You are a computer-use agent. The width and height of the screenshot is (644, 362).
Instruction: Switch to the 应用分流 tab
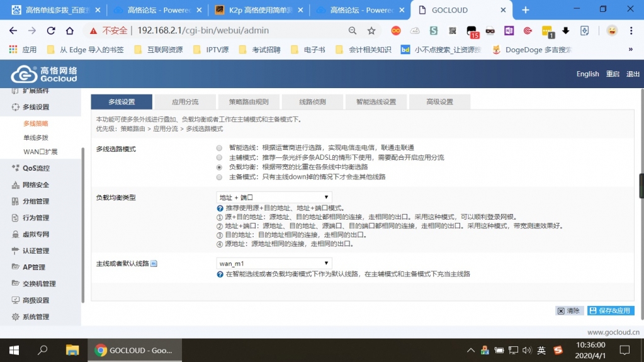(x=185, y=102)
